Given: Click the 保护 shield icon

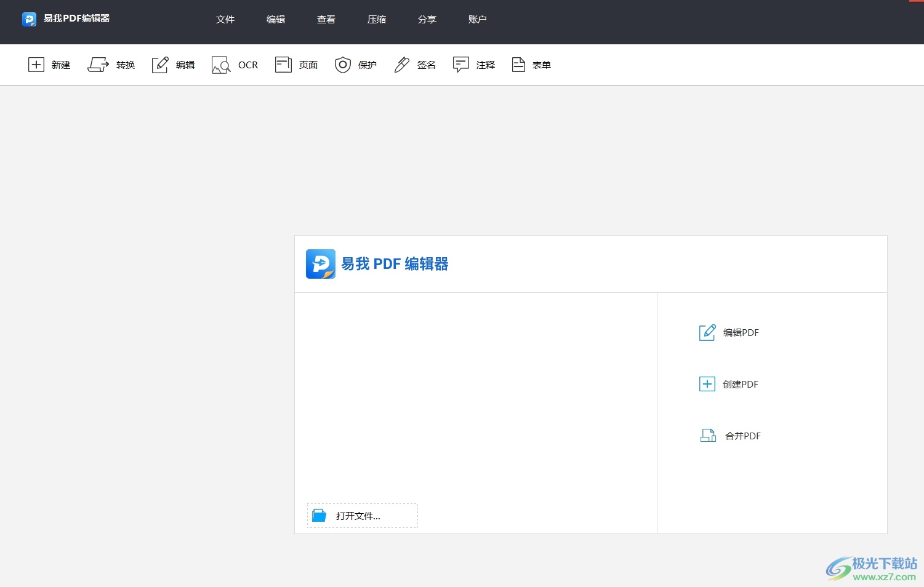Looking at the screenshot, I should 343,65.
